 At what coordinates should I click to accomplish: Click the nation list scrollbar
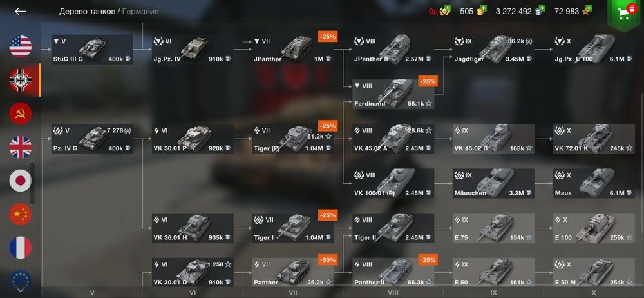32,183
